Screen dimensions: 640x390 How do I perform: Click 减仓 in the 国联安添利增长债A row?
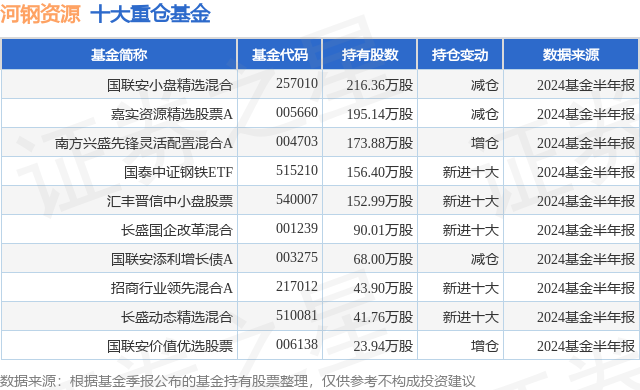(x=484, y=259)
